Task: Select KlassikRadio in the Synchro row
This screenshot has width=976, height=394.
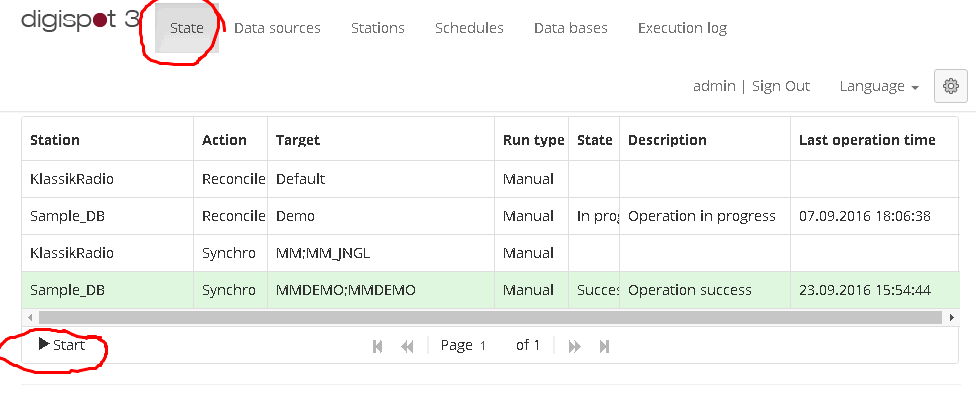Action: 108,253
